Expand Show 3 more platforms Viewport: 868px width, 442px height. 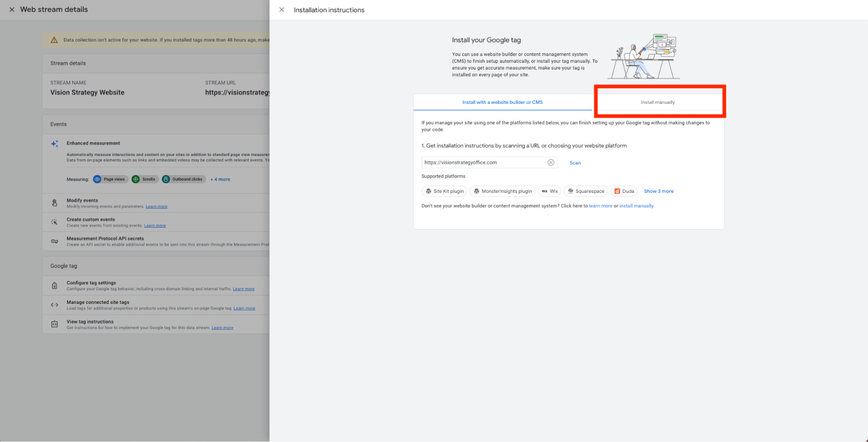tap(658, 191)
